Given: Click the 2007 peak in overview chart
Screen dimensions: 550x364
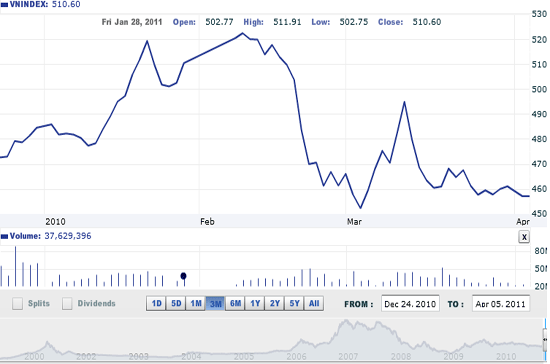Looking at the screenshot, I should [x=347, y=322].
